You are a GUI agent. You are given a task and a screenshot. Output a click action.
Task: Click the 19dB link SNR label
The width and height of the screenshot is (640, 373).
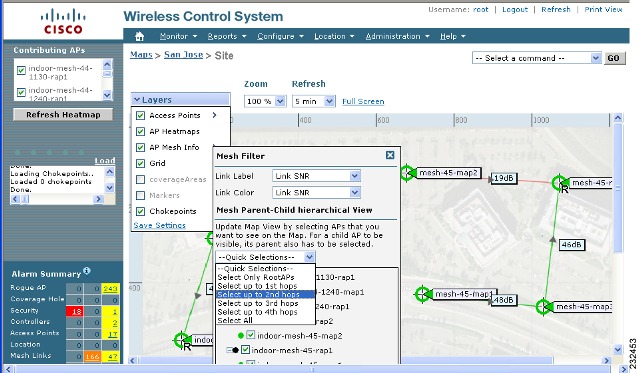[x=504, y=178]
